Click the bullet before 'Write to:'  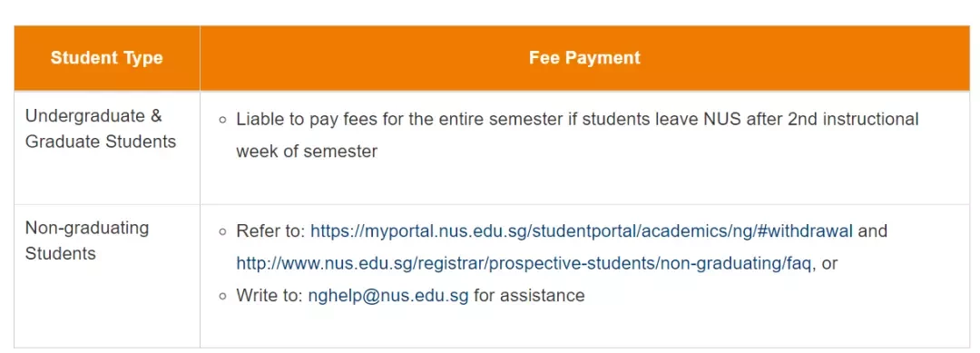point(223,296)
